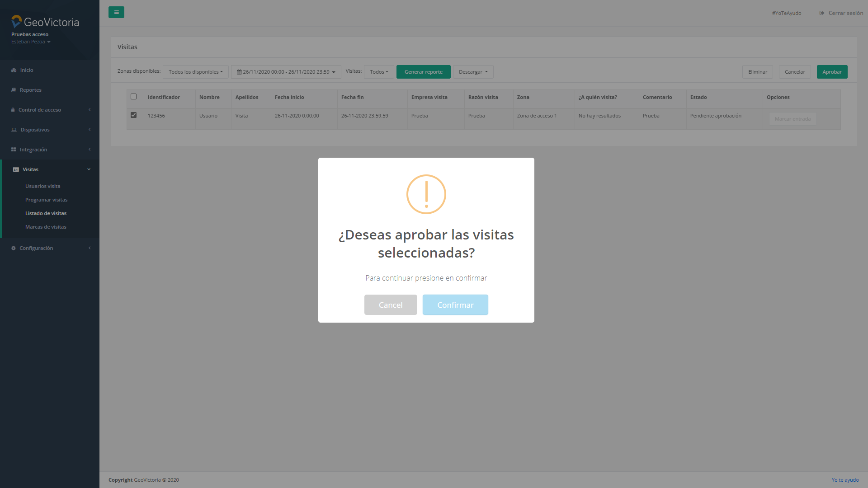Viewport: 868px width, 488px height.
Task: Expand the Descargar dropdown
Action: (473, 72)
